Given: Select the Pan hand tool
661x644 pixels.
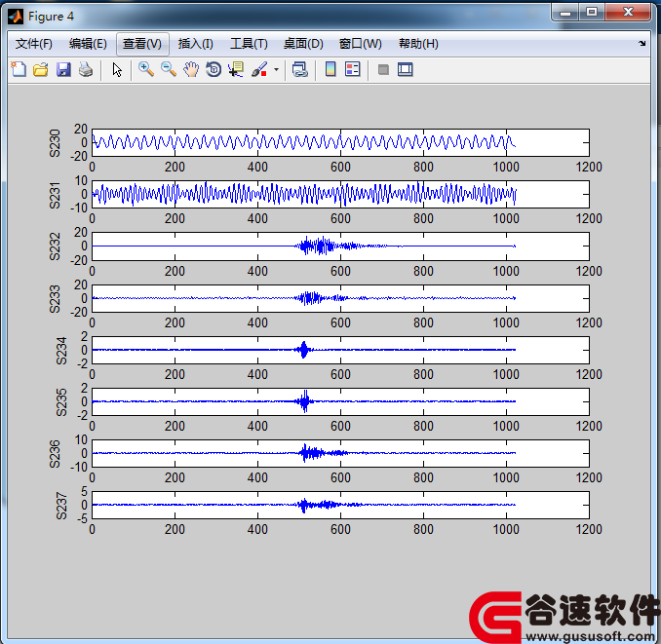Looking at the screenshot, I should (191, 69).
